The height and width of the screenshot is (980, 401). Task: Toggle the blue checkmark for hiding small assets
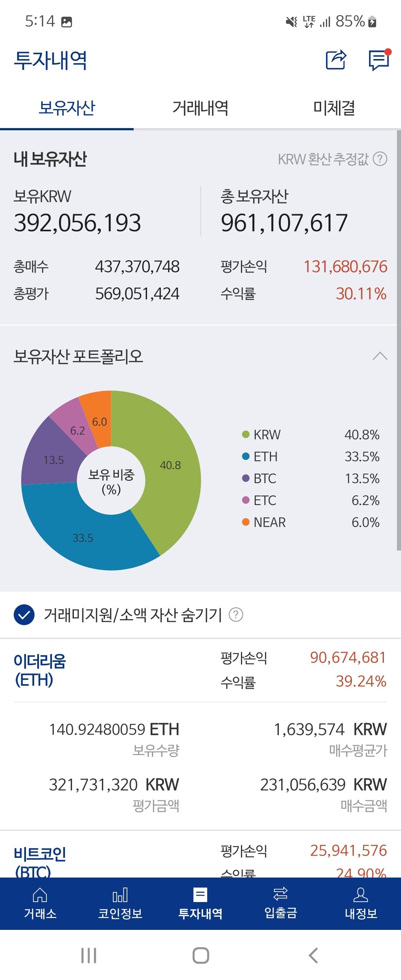24,614
